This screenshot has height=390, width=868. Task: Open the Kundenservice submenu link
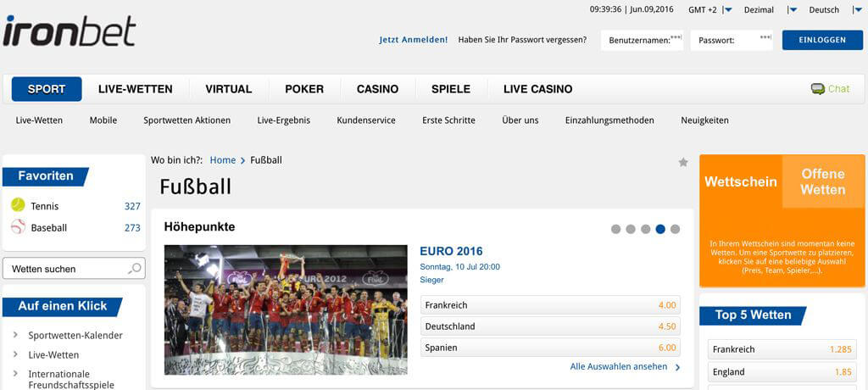point(366,120)
